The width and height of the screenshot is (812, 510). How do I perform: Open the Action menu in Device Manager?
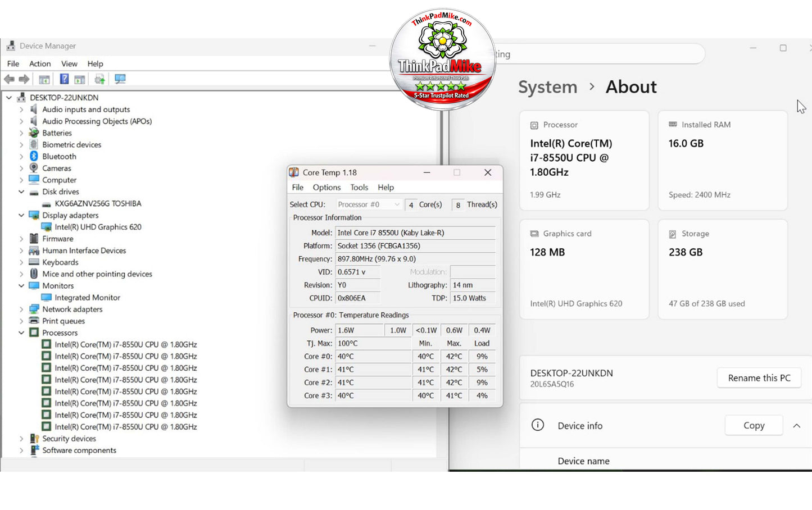click(40, 63)
